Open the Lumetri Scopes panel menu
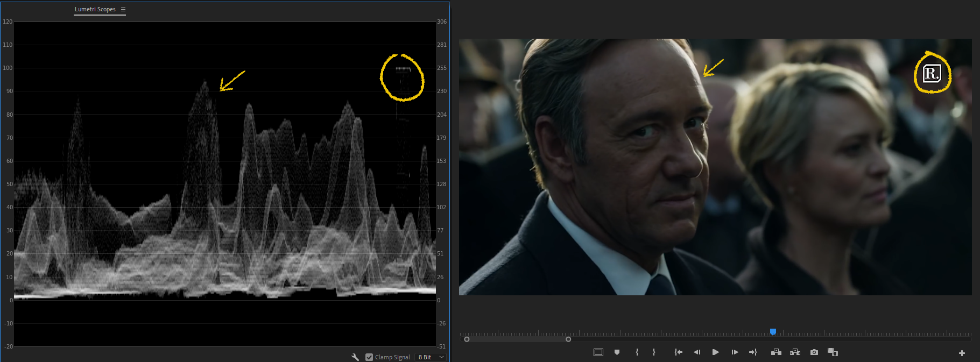Viewport: 980px width, 362px height. 123,10
